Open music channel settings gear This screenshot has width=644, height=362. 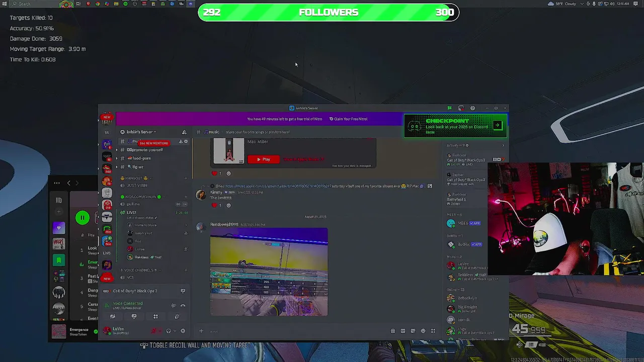(186, 141)
